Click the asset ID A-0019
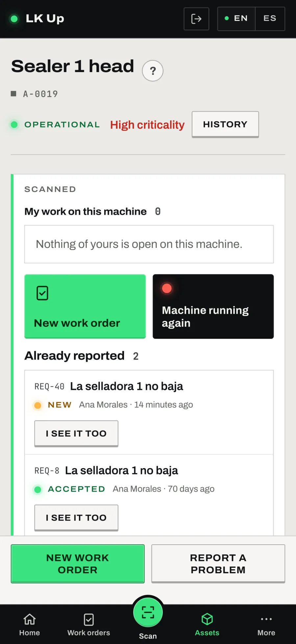The width and height of the screenshot is (296, 644). pos(40,94)
